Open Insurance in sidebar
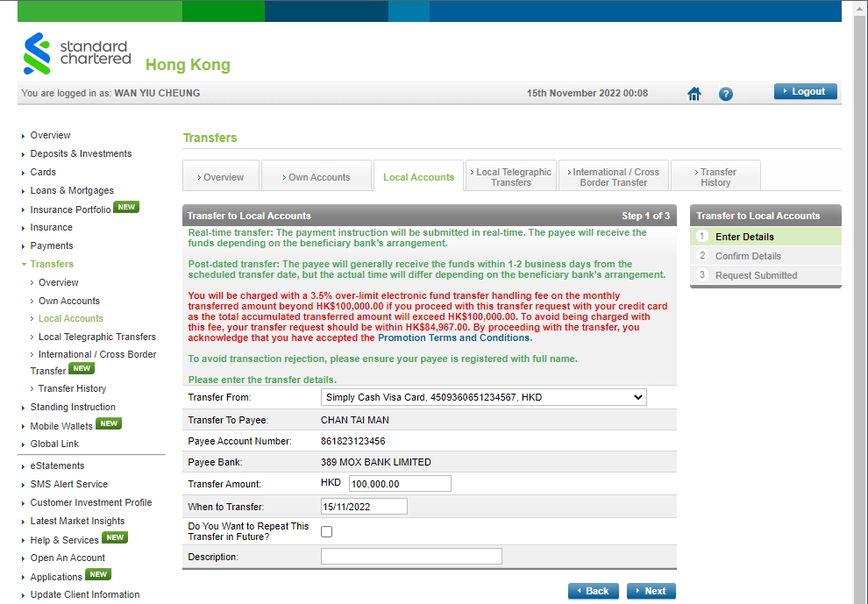Image resolution: width=868 pixels, height=604 pixels. 51,228
